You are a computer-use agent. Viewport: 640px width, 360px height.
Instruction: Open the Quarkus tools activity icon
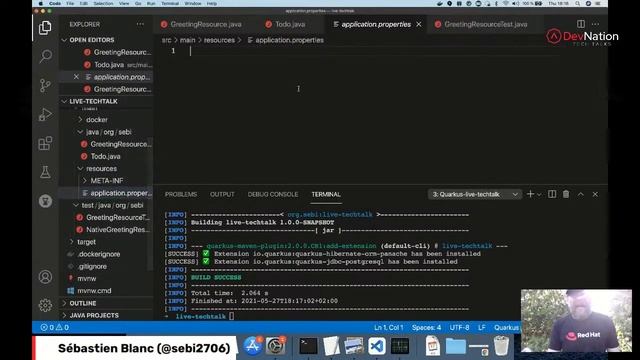pyautogui.click(x=45, y=201)
